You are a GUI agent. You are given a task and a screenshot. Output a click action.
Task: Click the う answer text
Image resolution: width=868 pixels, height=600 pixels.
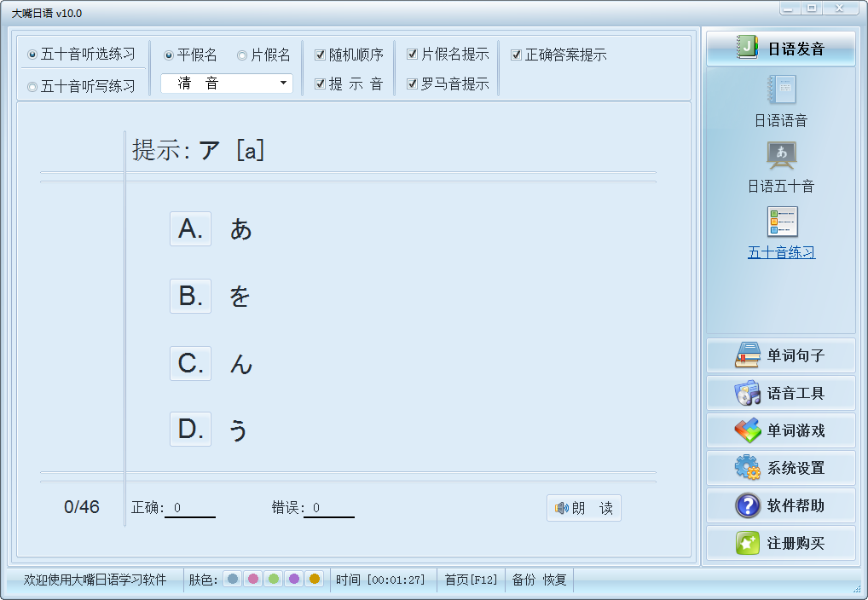click(238, 430)
